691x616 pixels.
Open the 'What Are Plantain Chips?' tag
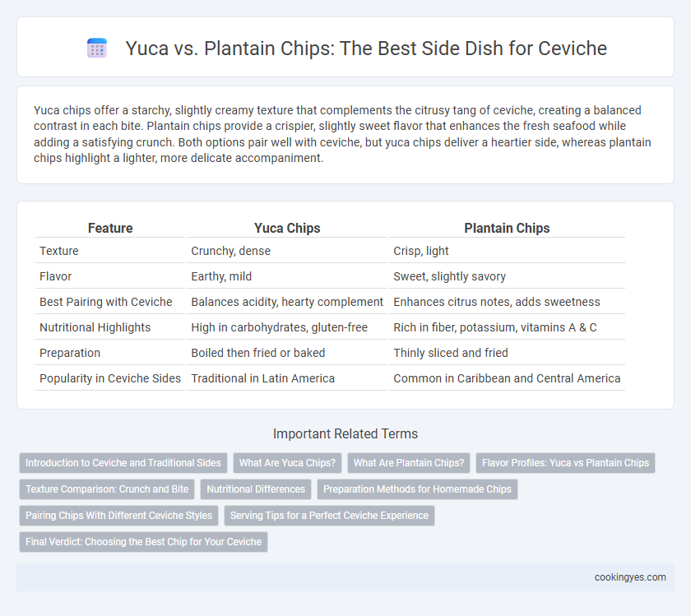click(x=409, y=463)
